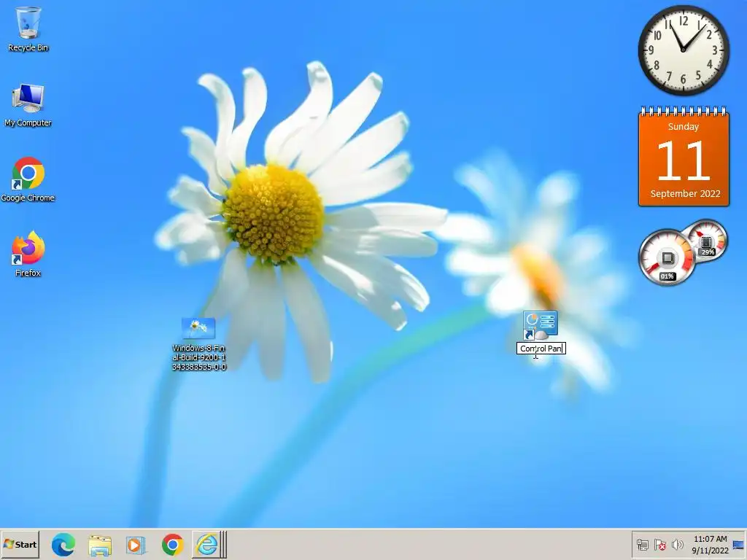Select the Windows-8-Final-Build image file icon
This screenshot has height=560, width=747.
click(x=198, y=328)
